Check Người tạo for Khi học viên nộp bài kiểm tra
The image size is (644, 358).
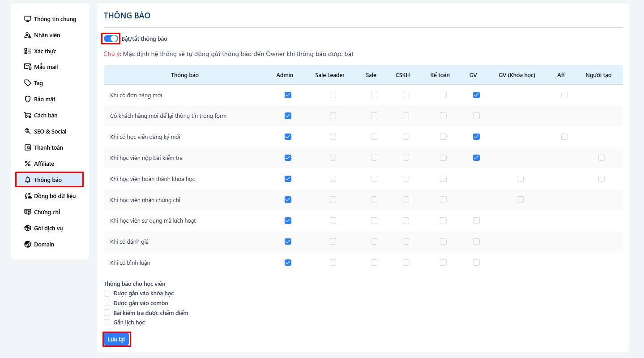point(601,158)
